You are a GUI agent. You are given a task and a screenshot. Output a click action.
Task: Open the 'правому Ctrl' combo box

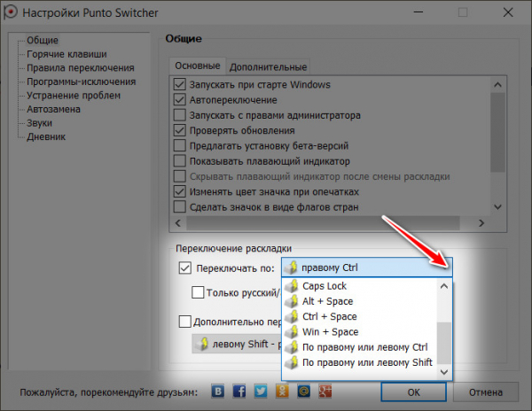(367, 268)
